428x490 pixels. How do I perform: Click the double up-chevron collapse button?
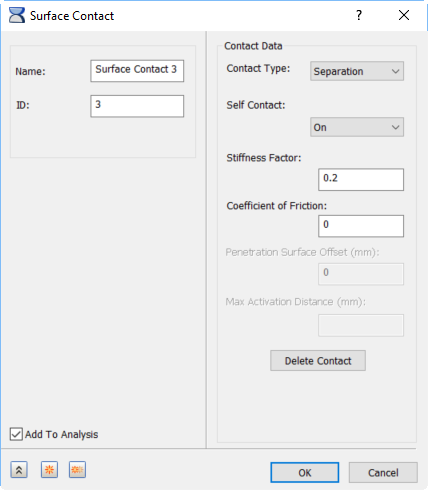(x=19, y=470)
